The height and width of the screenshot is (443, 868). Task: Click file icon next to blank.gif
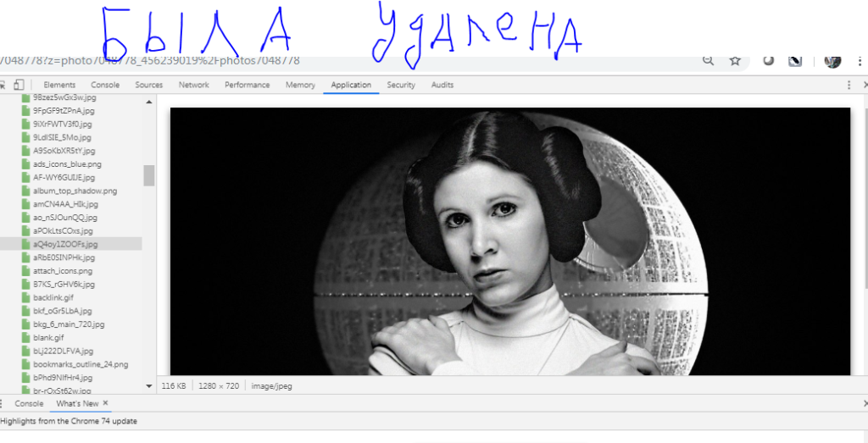tap(25, 337)
